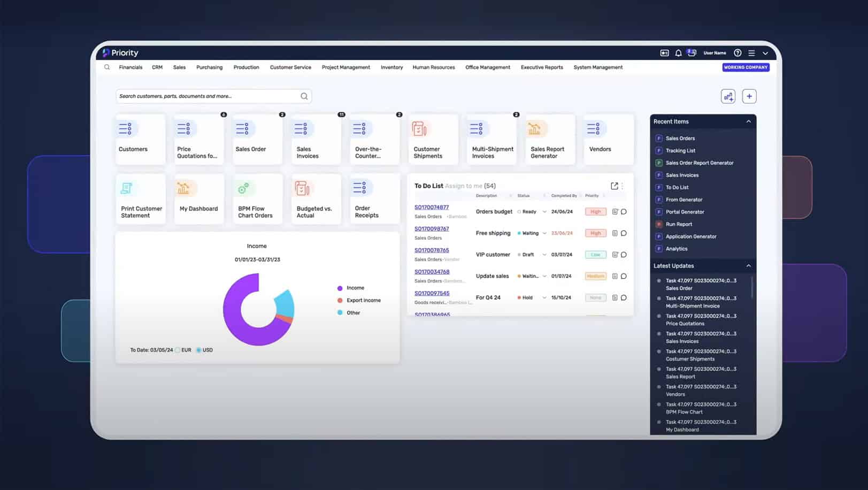Open the Over-the-Counter tile
Viewport: 868px width, 490px height.
click(374, 139)
